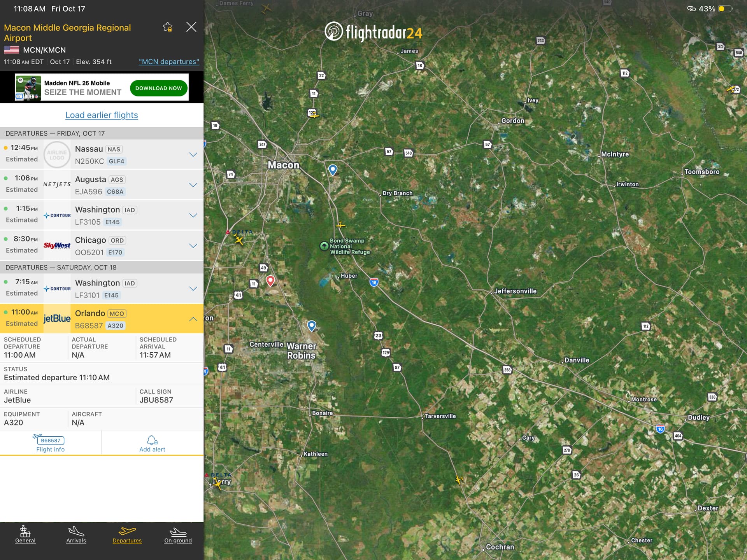Screen dimensions: 747x560
Task: Expand the Chicago ORD SkyWest flight
Action: point(193,245)
